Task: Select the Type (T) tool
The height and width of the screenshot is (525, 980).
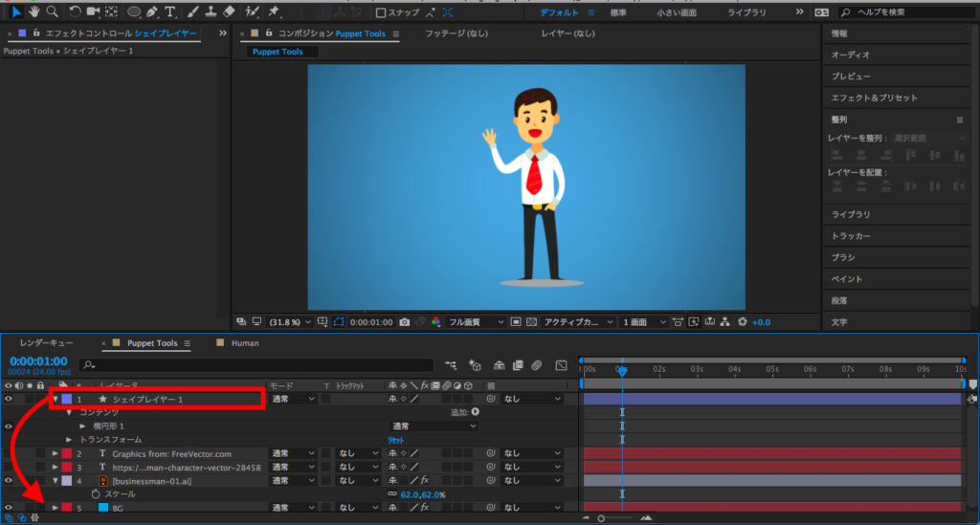Action: click(x=170, y=11)
